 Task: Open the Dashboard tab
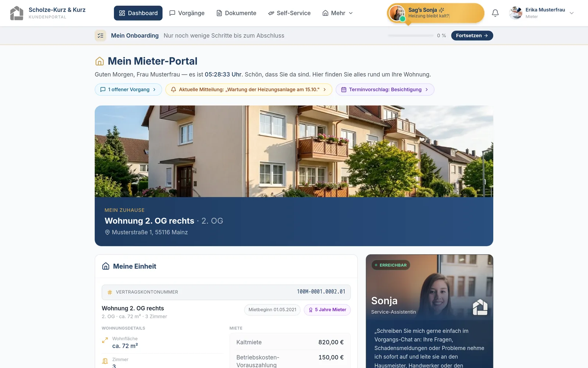click(x=138, y=13)
